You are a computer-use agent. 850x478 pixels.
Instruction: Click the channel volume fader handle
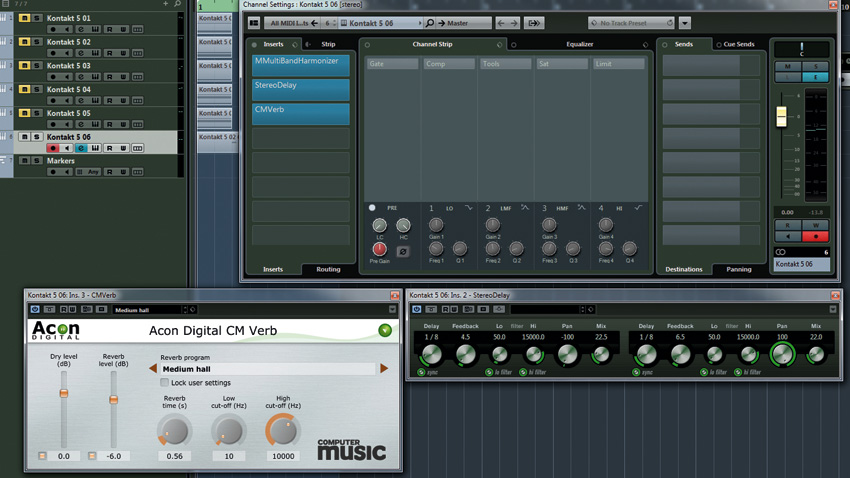tap(781, 117)
